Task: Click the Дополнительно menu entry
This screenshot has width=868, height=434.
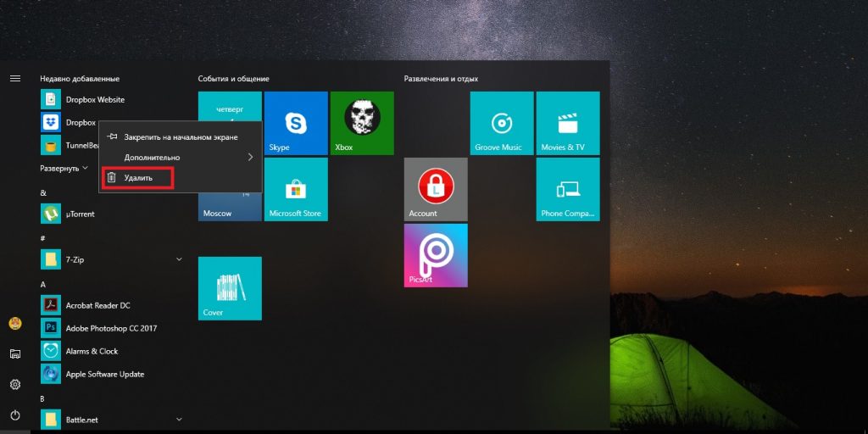Action: pyautogui.click(x=181, y=157)
